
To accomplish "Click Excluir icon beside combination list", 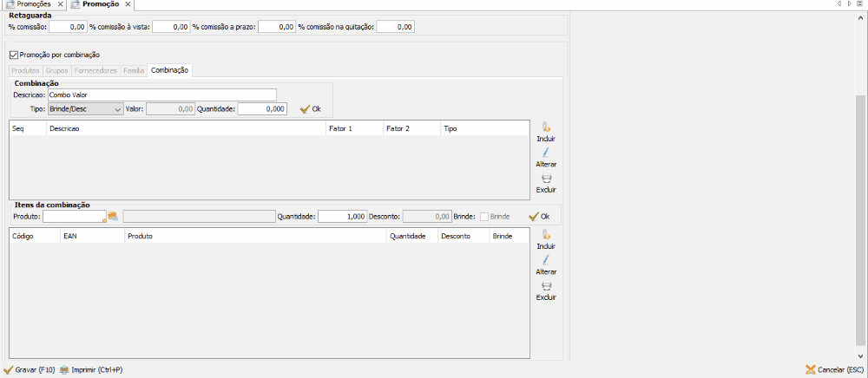I will click(x=546, y=179).
